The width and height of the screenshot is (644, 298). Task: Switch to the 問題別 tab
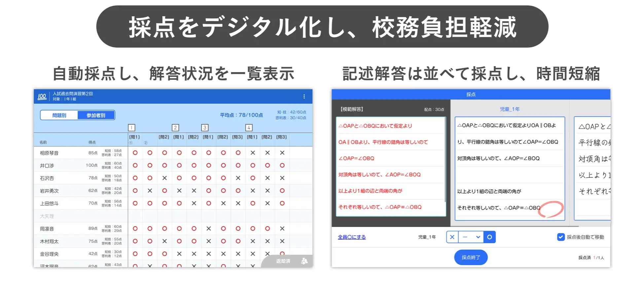tap(59, 115)
